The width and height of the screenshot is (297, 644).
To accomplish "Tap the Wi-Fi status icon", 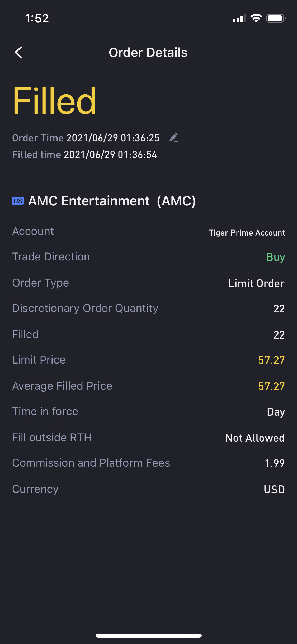I will [x=256, y=18].
